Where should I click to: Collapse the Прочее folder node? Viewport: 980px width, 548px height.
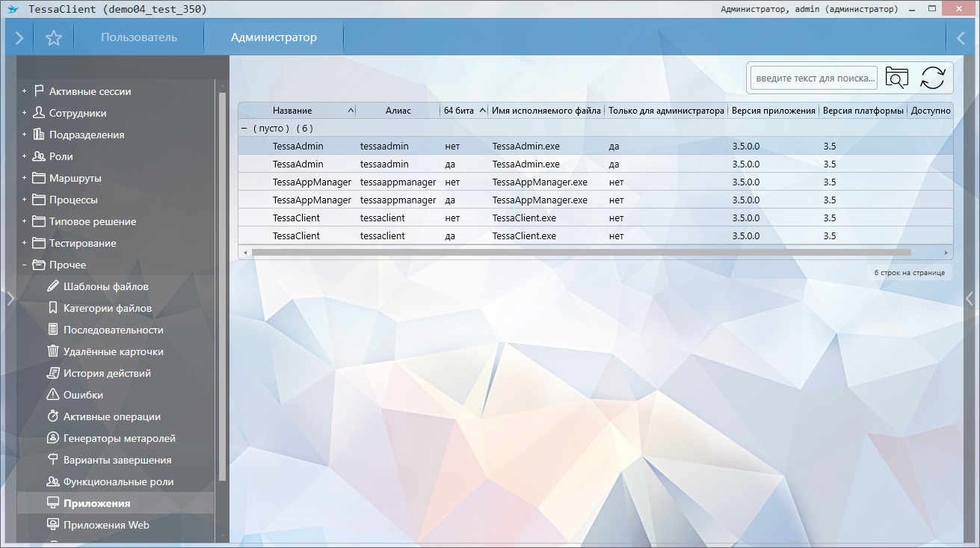[24, 265]
